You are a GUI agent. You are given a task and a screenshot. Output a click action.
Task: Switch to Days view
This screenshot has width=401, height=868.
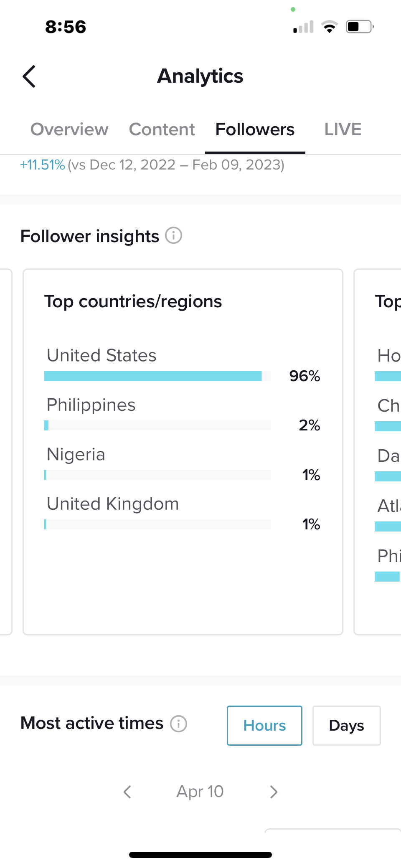click(346, 726)
